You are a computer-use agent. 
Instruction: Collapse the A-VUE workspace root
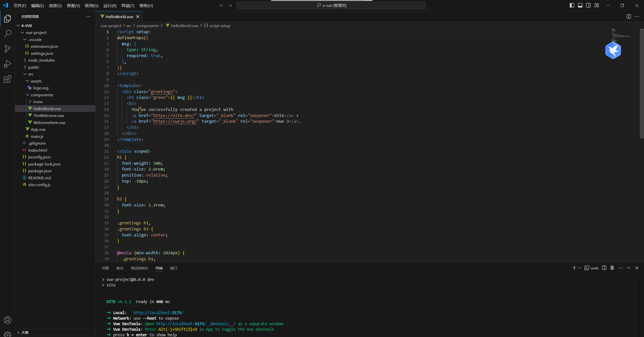tap(55, 26)
